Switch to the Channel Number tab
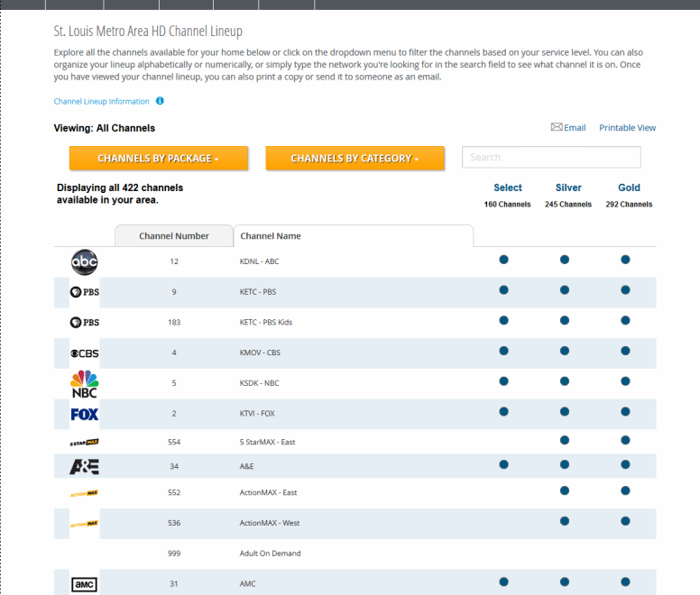The height and width of the screenshot is (595, 700). (173, 236)
